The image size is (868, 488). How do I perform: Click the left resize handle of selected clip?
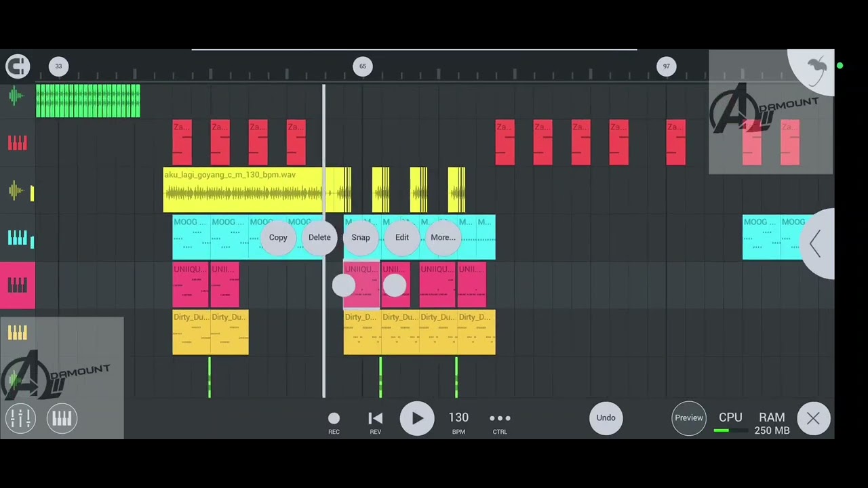point(344,285)
